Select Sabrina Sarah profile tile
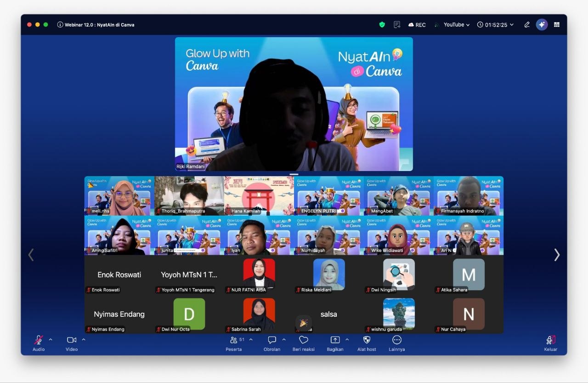The image size is (588, 383). click(259, 314)
